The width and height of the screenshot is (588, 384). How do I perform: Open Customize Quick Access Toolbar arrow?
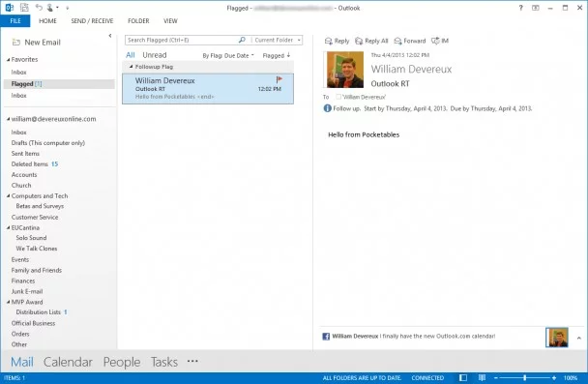tap(67, 8)
